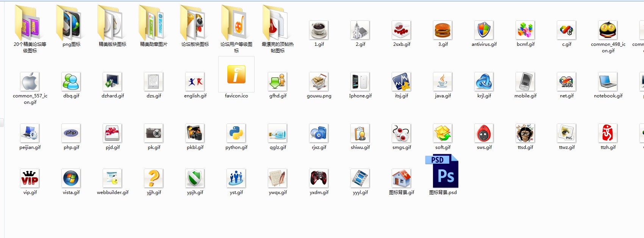Click the soft.gif file icon
This screenshot has width=644, height=238.
pos(443,133)
